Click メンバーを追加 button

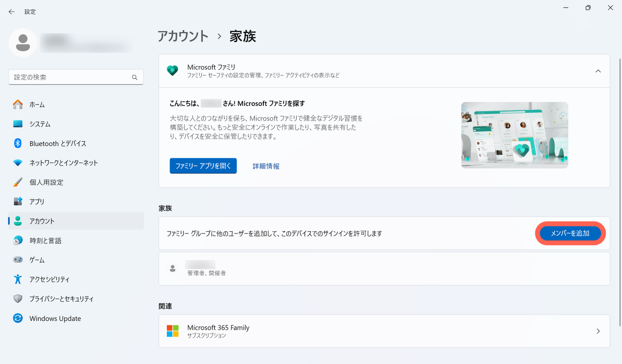570,233
